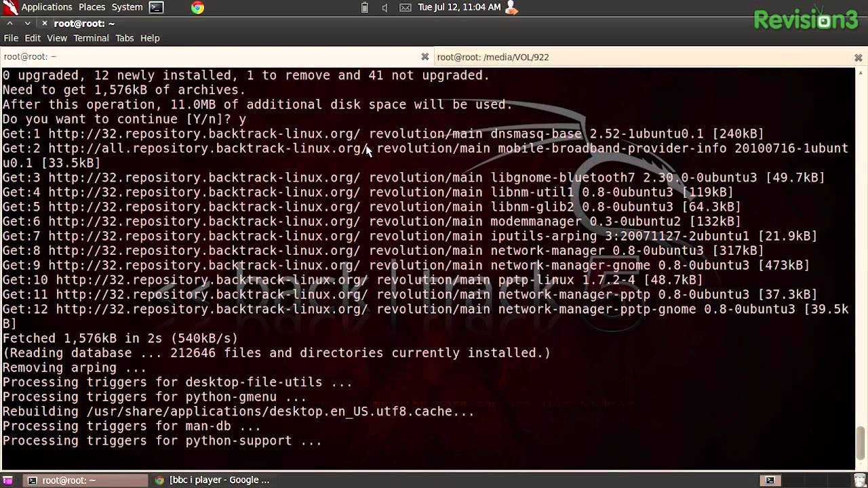Select bbc i player Google taskbar button

(x=214, y=480)
